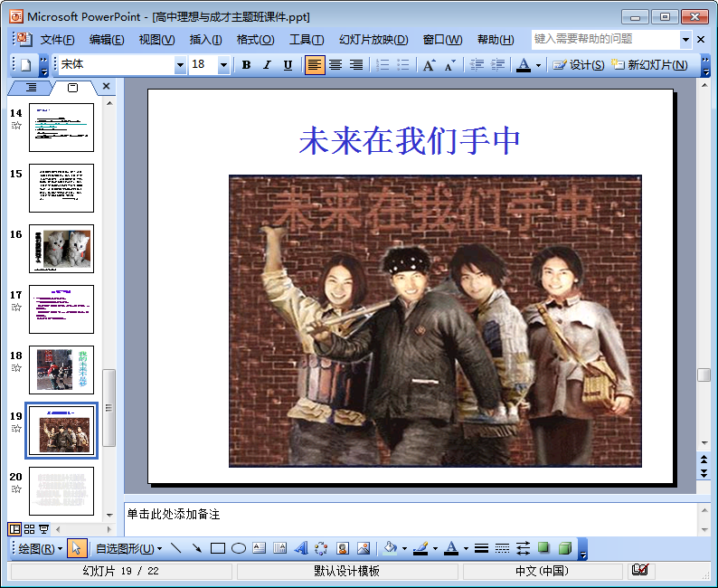
Task: Choose Line Style icon
Action: point(481,548)
